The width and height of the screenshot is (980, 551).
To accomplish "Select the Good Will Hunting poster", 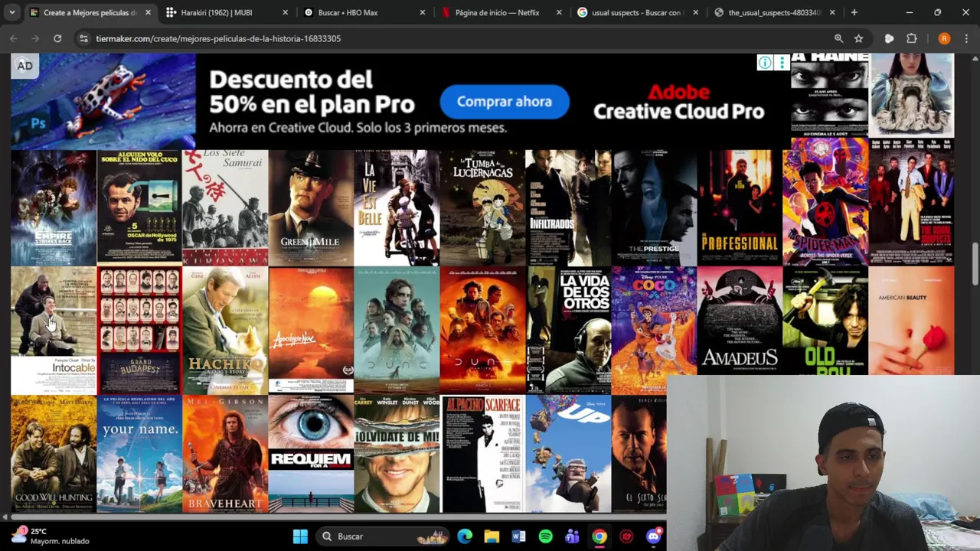I will 54,454.
